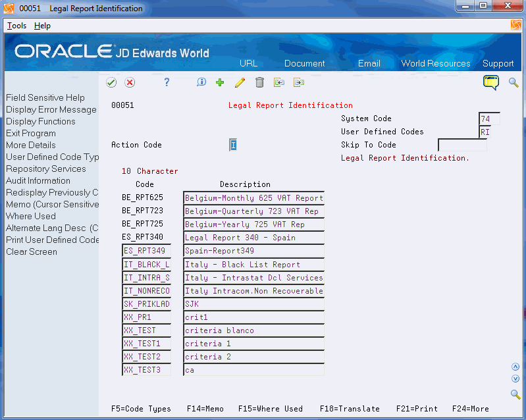526x420 pixels.
Task: Click the SK_PRIKLAD code field
Action: point(147,304)
